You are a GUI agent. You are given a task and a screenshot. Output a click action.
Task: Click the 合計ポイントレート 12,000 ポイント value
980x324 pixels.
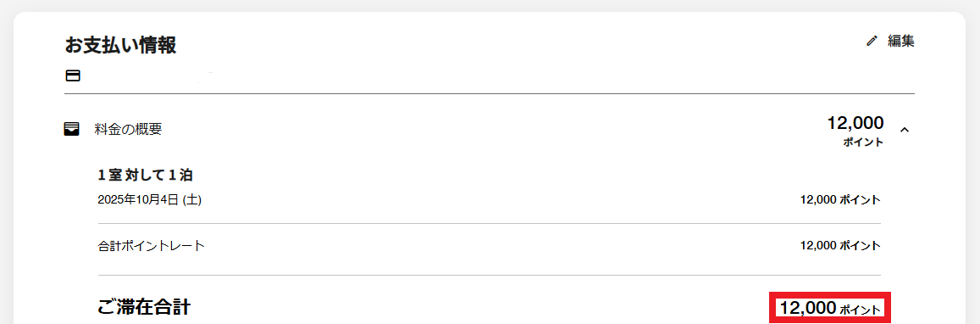[x=840, y=245]
